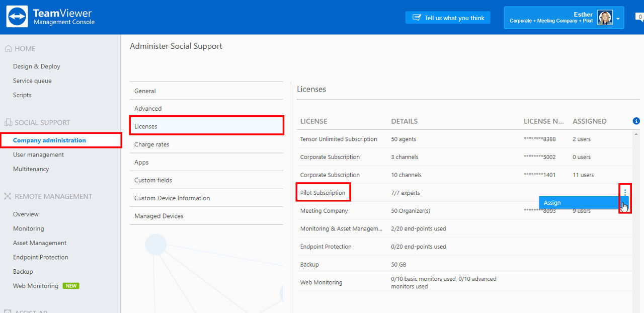Select the Tensor Unlimited Subscription row

(464, 139)
